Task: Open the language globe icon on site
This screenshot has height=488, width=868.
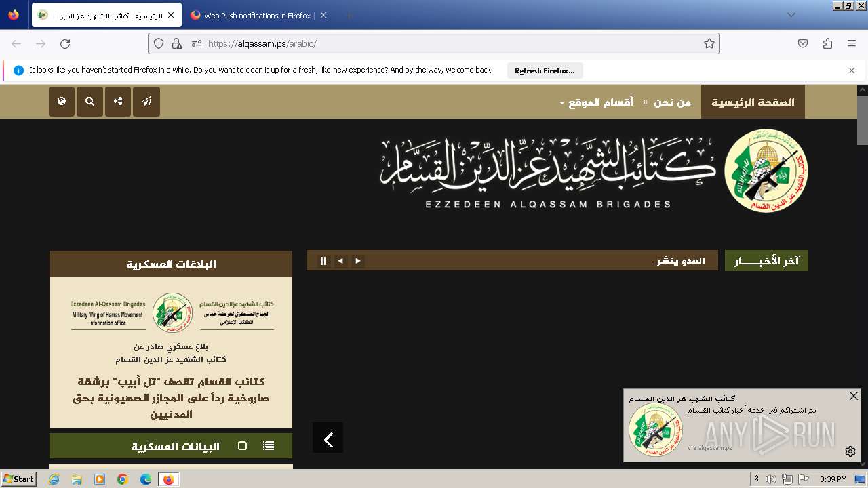Action: (62, 102)
